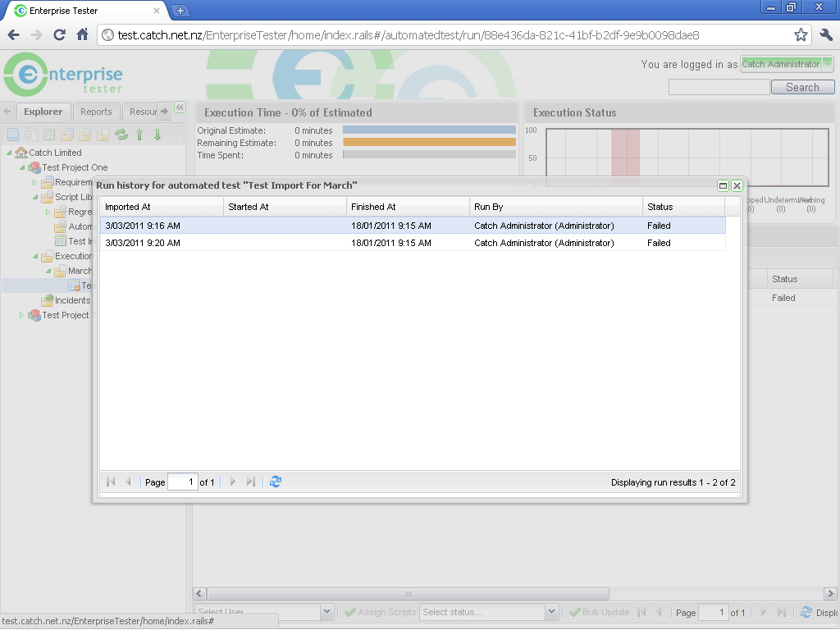This screenshot has height=630, width=840.
Task: Click the green move up arrow icon
Action: 139,135
